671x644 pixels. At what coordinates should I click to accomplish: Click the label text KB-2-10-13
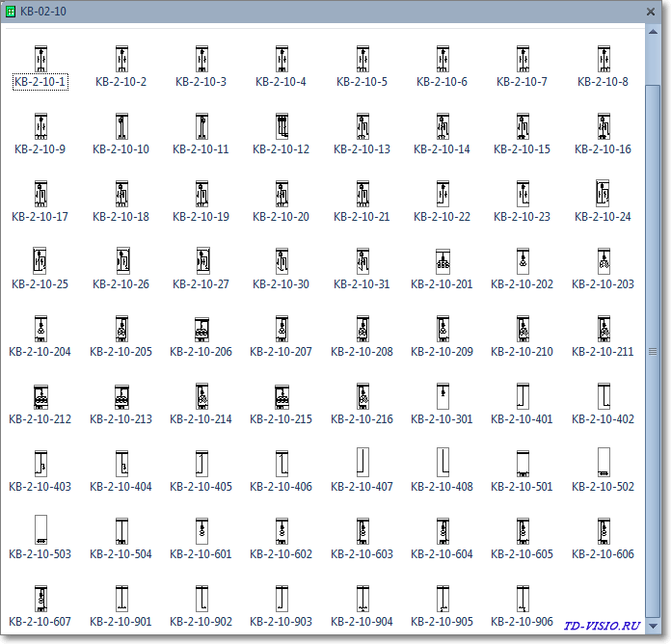pyautogui.click(x=362, y=148)
